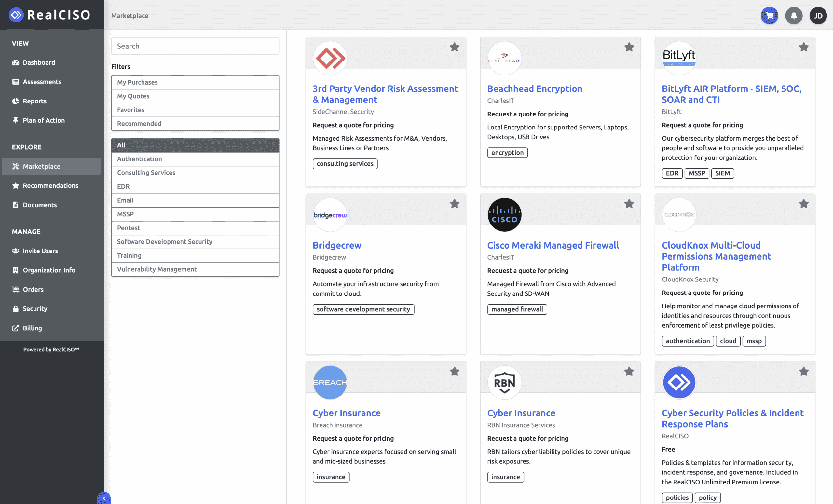Viewport: 833px width, 504px height.
Task: Star the RBN Cyber Insurance card
Action: [629, 372]
